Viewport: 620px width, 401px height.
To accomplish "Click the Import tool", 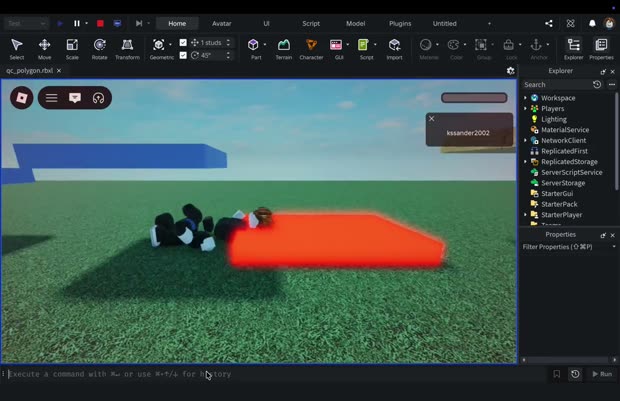I will click(394, 49).
